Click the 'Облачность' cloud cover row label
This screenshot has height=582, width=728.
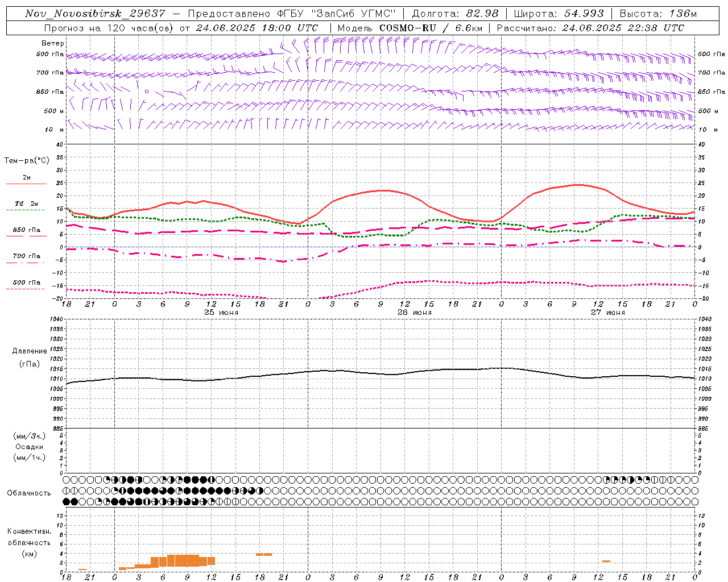click(x=29, y=493)
